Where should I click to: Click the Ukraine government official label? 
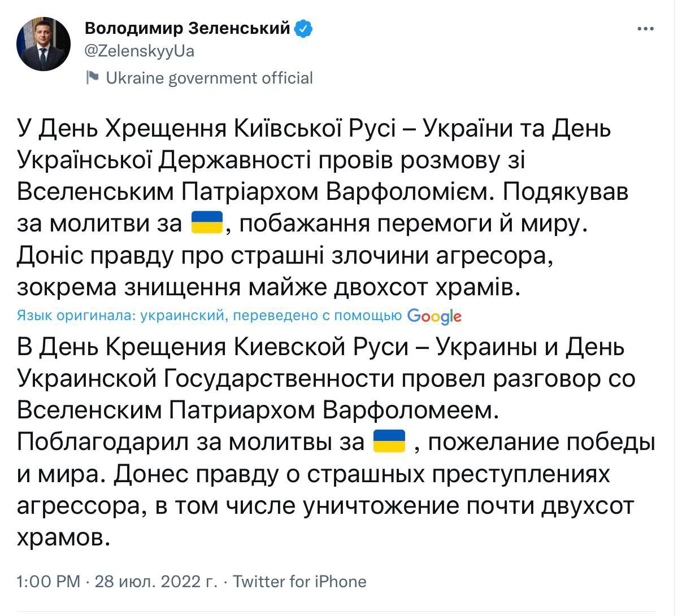click(209, 77)
